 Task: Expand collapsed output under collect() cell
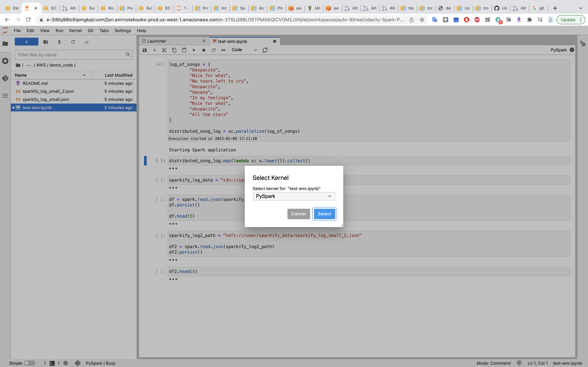click(x=173, y=168)
